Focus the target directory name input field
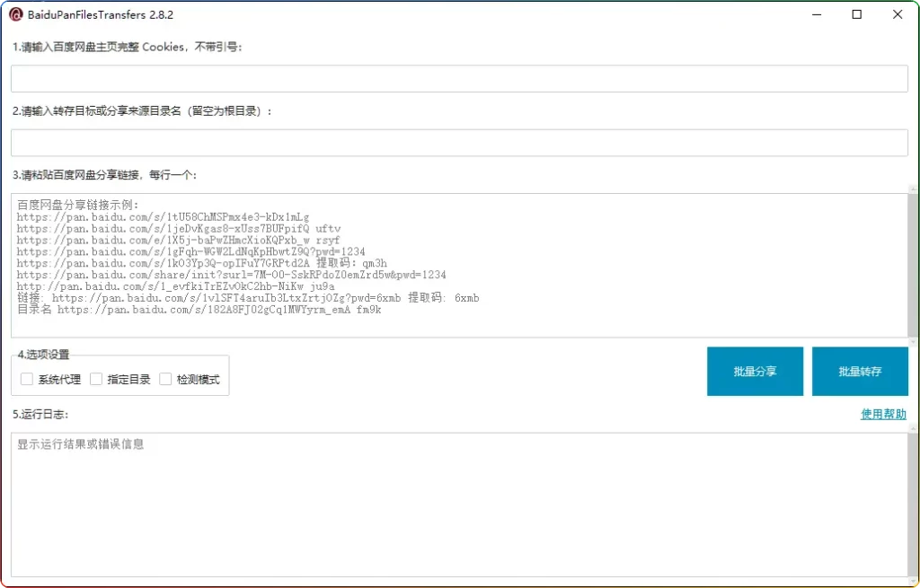This screenshot has height=588, width=920. (459, 143)
